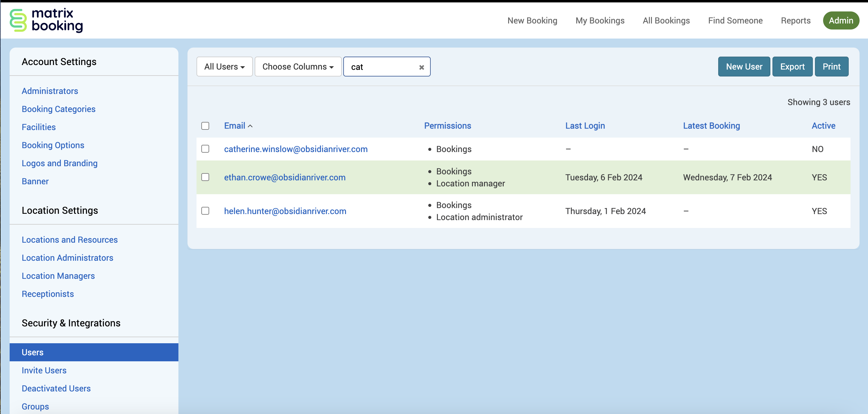
Task: Select the ethan.crowe row checkbox
Action: (x=205, y=177)
